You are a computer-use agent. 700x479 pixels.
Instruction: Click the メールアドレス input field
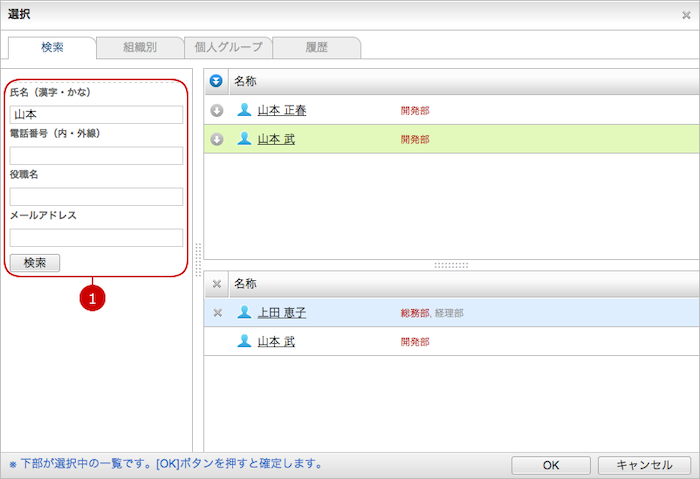[x=96, y=238]
